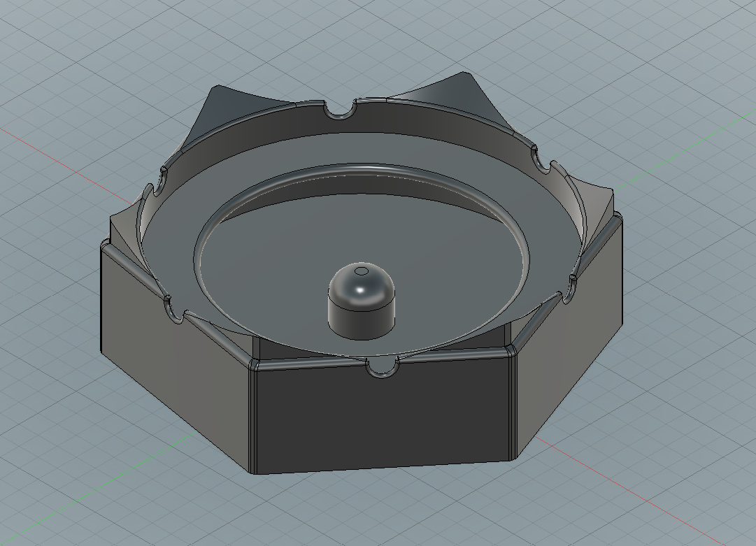The image size is (756, 546).
Task: Click the semicircular notch on the back rim
Action: click(339, 110)
